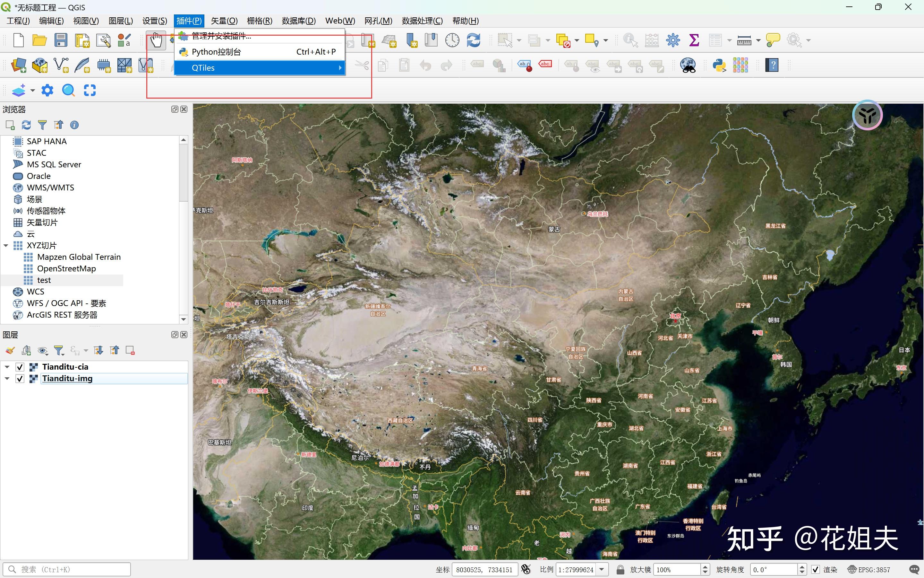This screenshot has width=924, height=578.
Task: Select Mapzen Global Terrain tile entry
Action: 79,257
